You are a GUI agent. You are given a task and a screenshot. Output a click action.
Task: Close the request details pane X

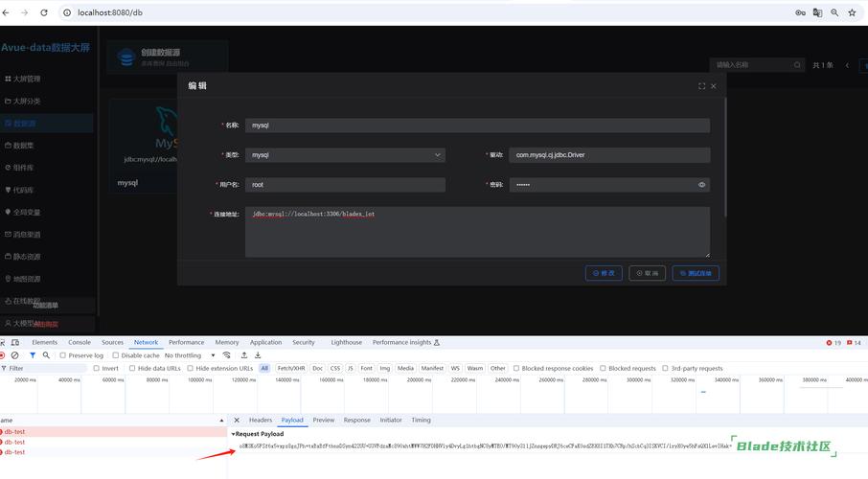tap(237, 421)
